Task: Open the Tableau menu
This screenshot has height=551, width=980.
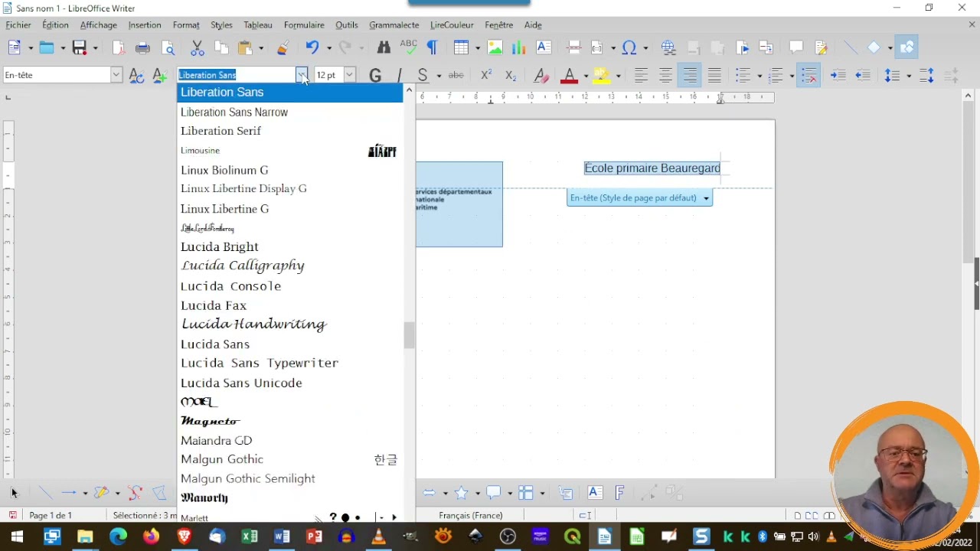Action: click(258, 25)
